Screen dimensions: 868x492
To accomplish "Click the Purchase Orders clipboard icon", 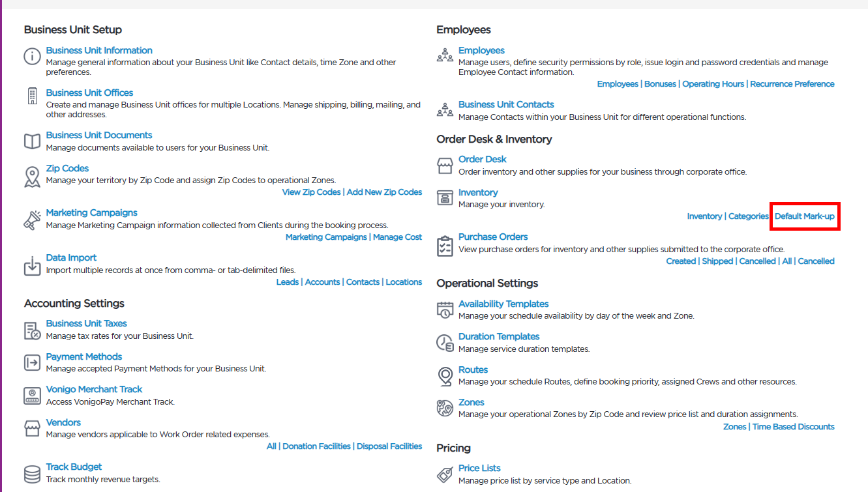I will (x=445, y=246).
